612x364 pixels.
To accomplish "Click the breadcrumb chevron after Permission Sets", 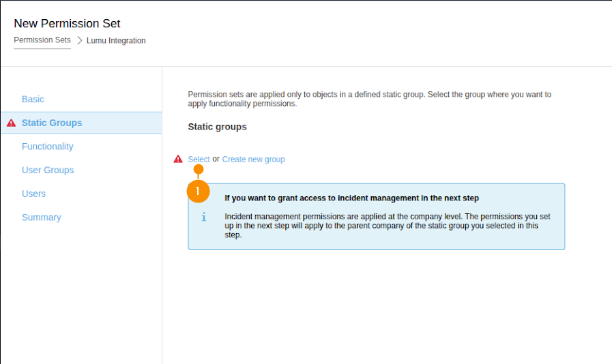I will pos(79,41).
